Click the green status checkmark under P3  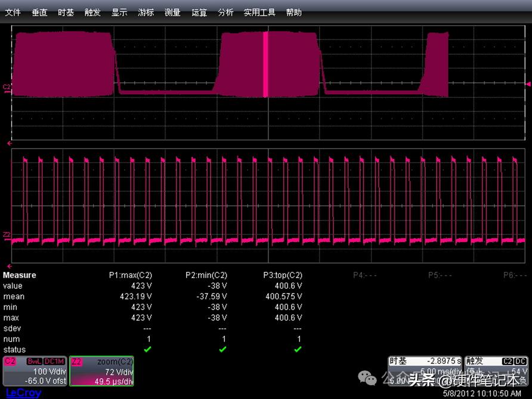click(x=298, y=349)
